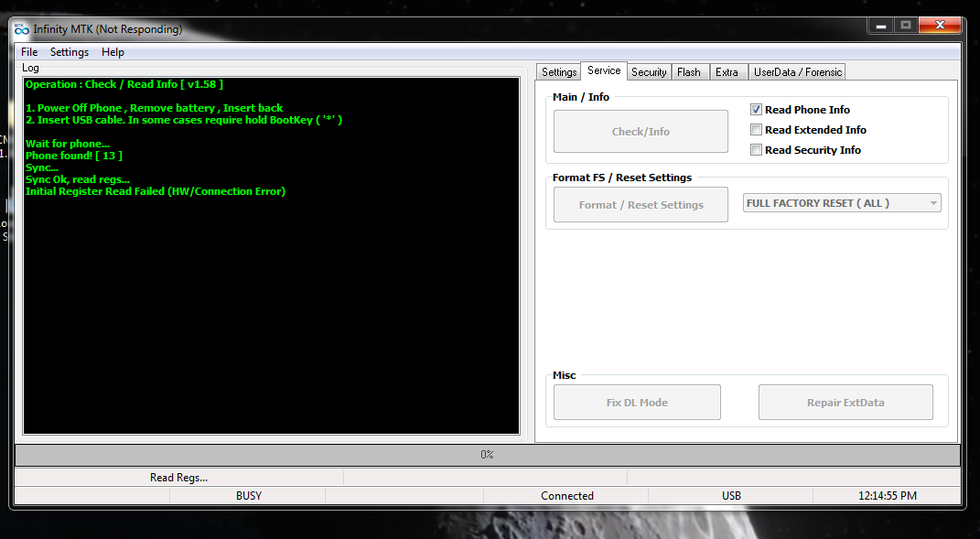This screenshot has height=539, width=980.
Task: Maximize the Infinity MTK window
Action: coord(906,26)
